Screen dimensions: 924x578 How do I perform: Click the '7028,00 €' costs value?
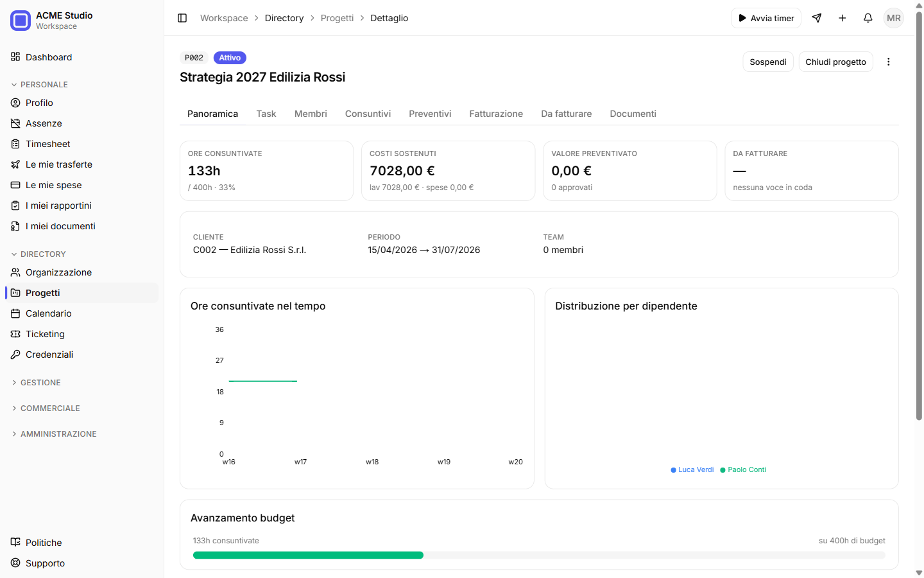coord(402,171)
